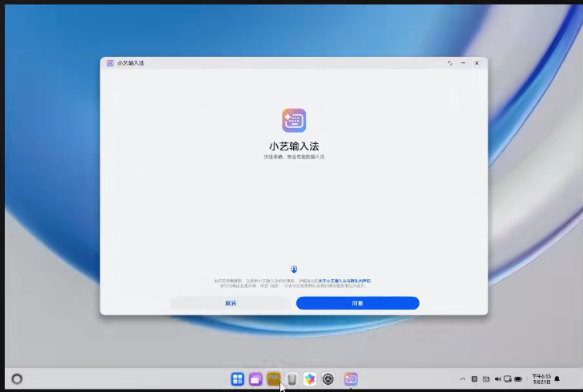Click the large 小艺输入法 app logo
583x392 pixels.
click(x=294, y=120)
